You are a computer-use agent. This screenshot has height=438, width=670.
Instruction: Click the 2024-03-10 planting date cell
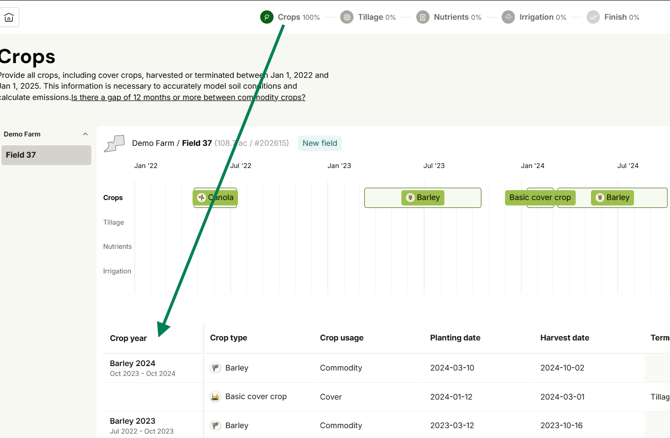(x=452, y=368)
